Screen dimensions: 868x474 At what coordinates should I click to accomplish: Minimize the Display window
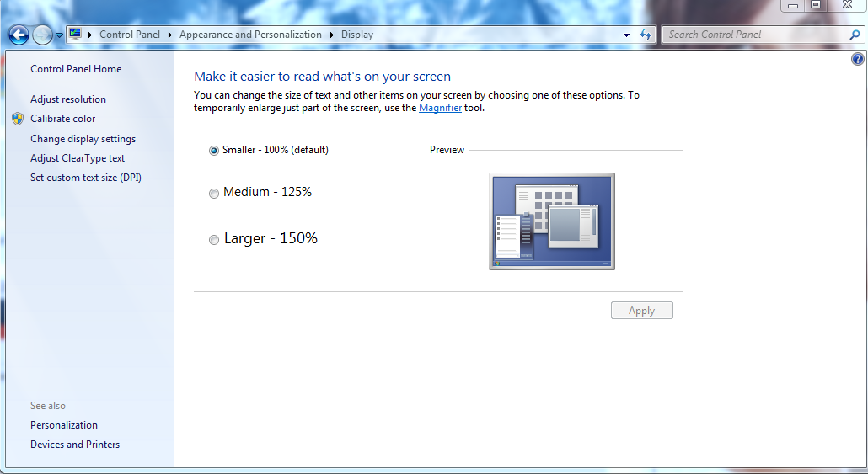[x=793, y=5]
